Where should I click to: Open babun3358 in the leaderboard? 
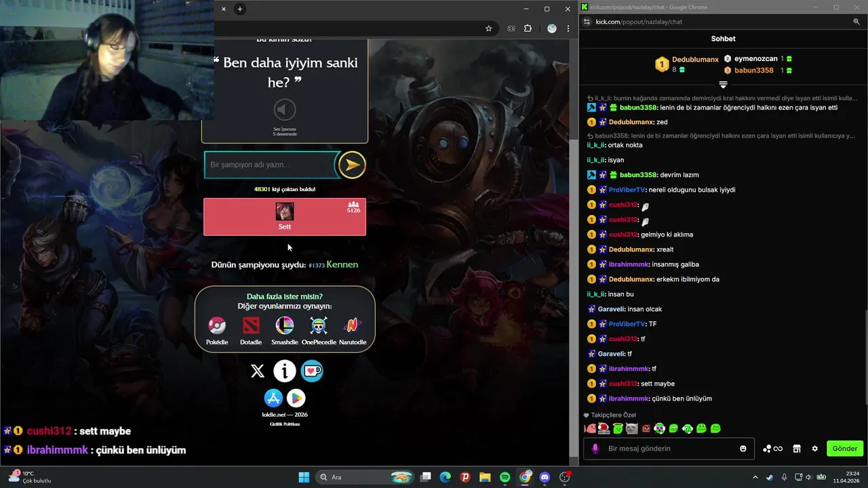754,70
